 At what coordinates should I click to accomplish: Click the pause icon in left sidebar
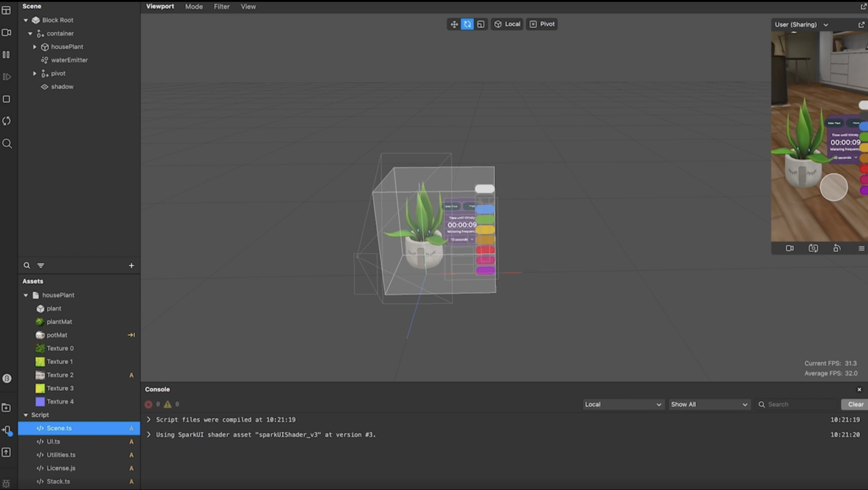click(7, 55)
